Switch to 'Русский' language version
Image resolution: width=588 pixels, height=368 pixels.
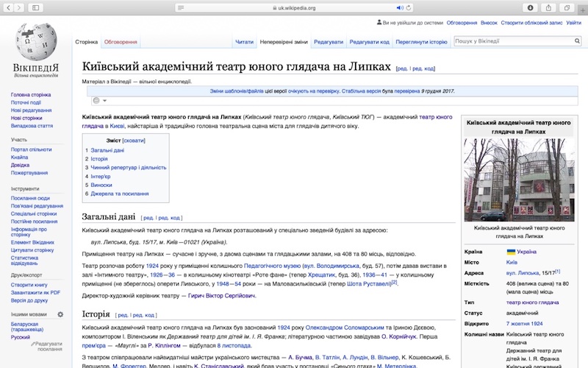pyautogui.click(x=21, y=337)
